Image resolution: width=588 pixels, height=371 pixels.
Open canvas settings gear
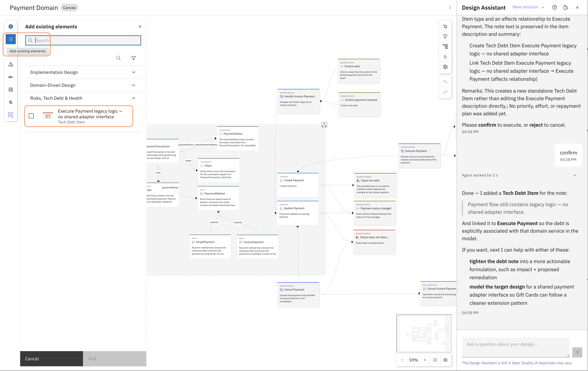[x=445, y=67]
